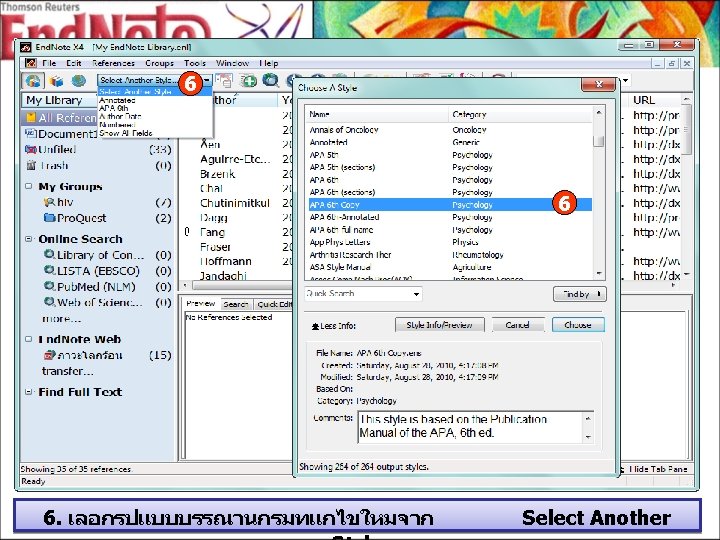Switch to the Preview tab

[201, 304]
